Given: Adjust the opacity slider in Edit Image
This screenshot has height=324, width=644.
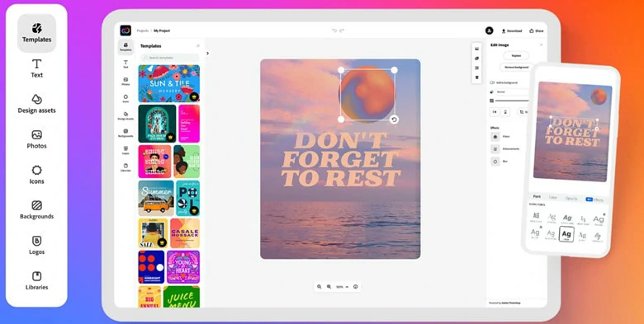Looking at the screenshot, I should (512, 101).
